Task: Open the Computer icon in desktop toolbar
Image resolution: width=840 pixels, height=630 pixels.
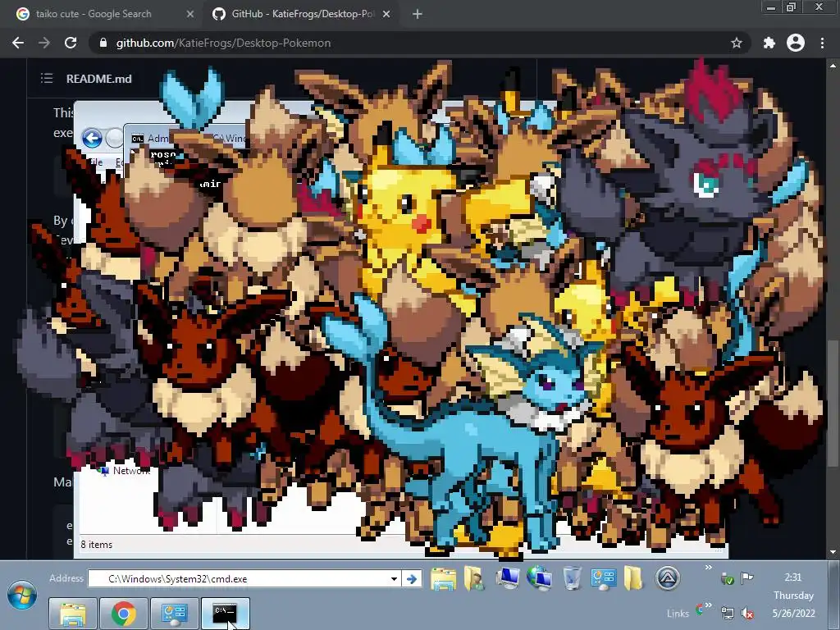Action: (507, 578)
